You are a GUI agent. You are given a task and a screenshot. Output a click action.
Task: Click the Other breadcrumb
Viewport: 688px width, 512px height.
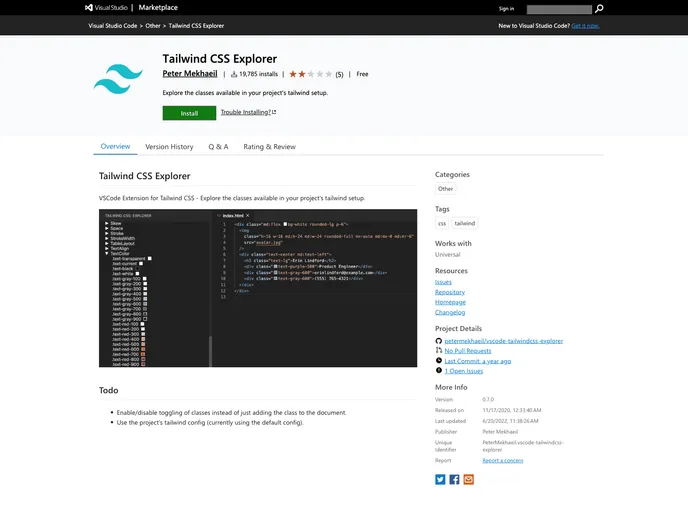tap(153, 26)
